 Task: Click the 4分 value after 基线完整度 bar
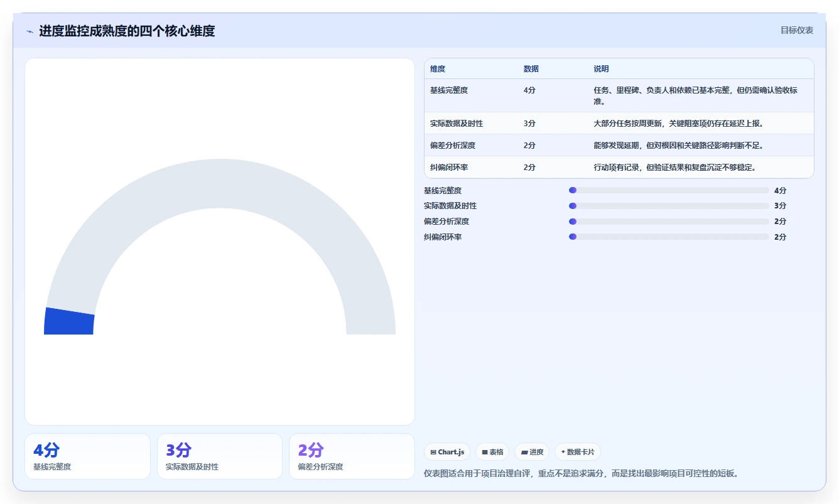pyautogui.click(x=780, y=190)
